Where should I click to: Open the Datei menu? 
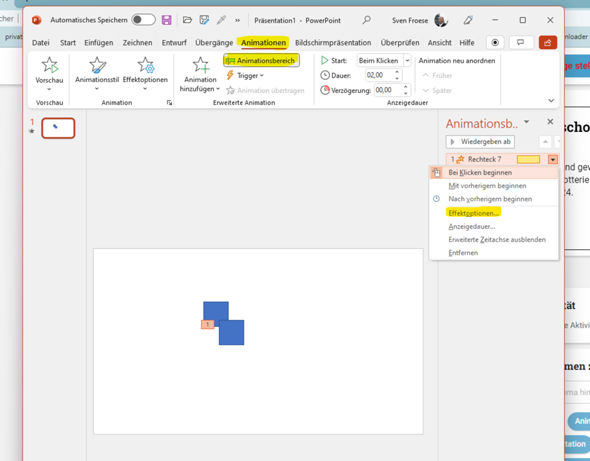pyautogui.click(x=41, y=43)
